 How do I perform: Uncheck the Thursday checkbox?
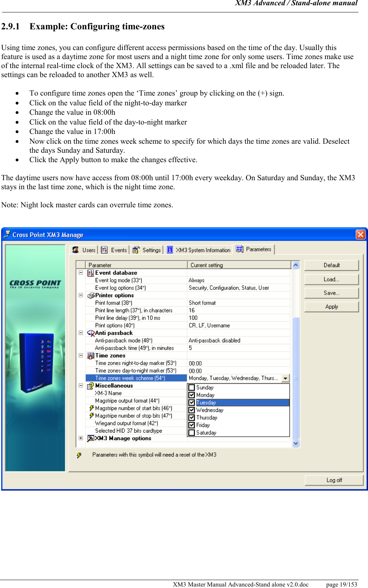(x=192, y=418)
